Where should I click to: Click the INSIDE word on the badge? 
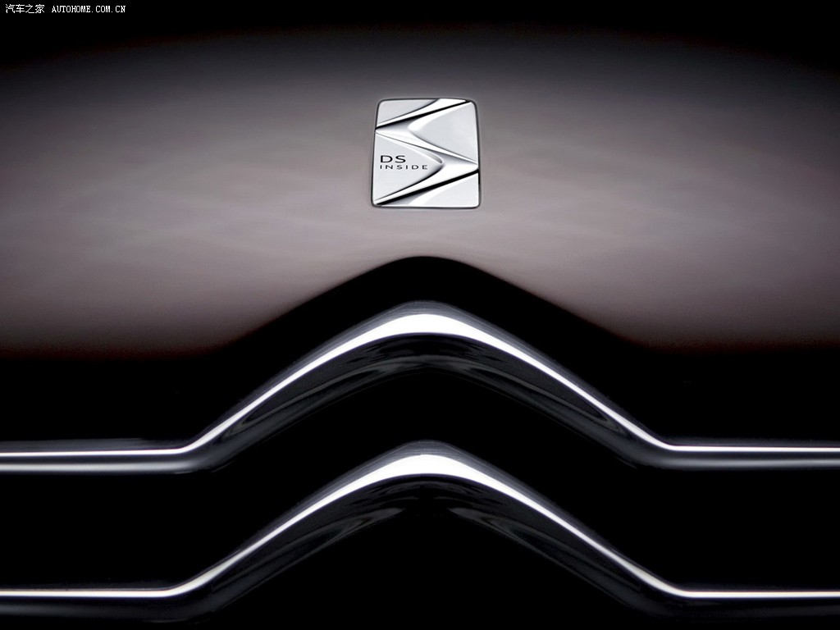pyautogui.click(x=403, y=167)
